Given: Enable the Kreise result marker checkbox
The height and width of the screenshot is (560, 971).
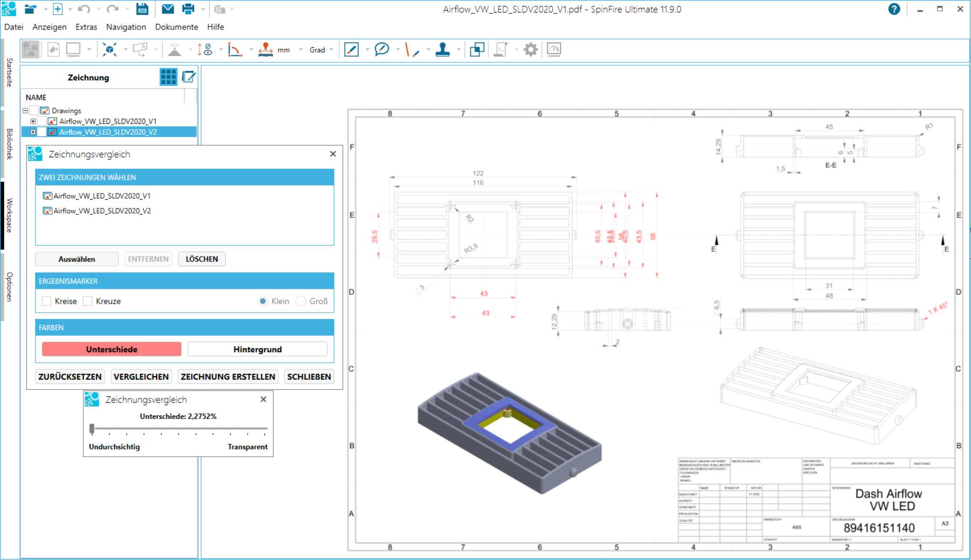Looking at the screenshot, I should (x=46, y=301).
